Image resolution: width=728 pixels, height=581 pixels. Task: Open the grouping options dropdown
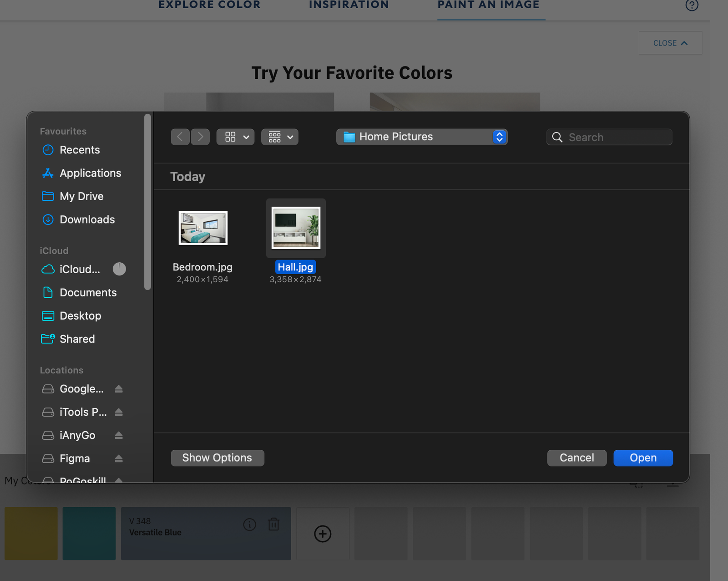279,137
